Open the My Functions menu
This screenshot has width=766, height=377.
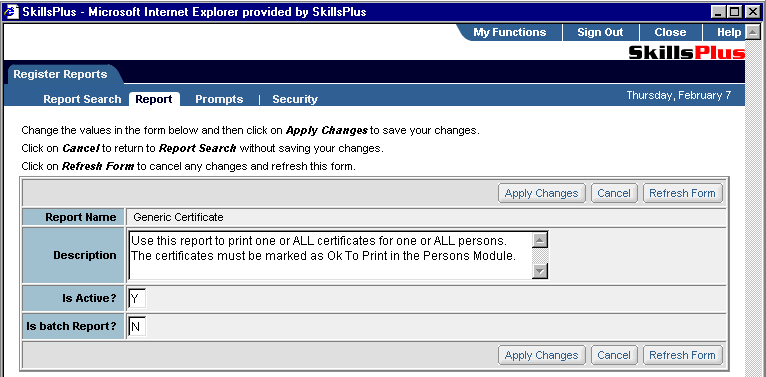510,32
